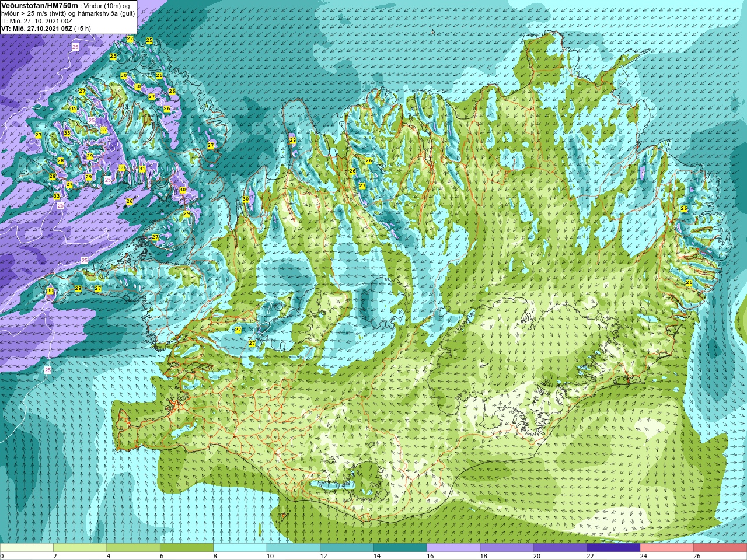The width and height of the screenshot is (747, 560).
Task: Select the green 4–6 m/s legend color
Action: pyautogui.click(x=133, y=548)
